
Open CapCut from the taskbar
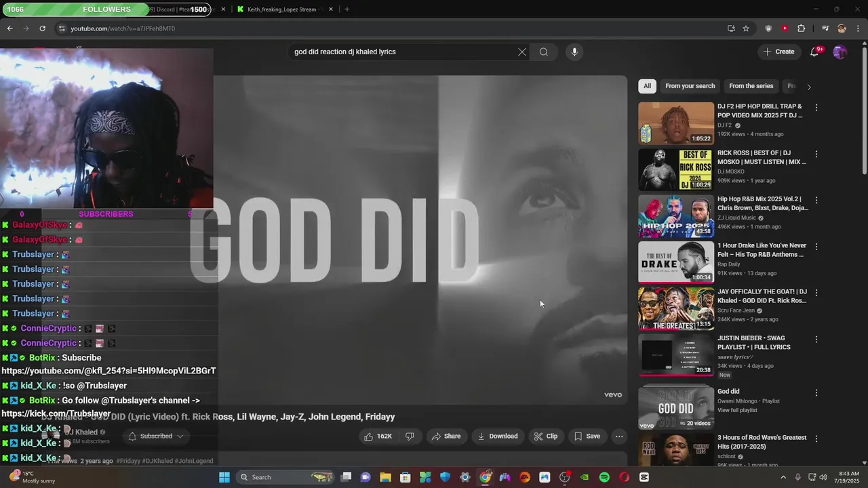[644, 477]
